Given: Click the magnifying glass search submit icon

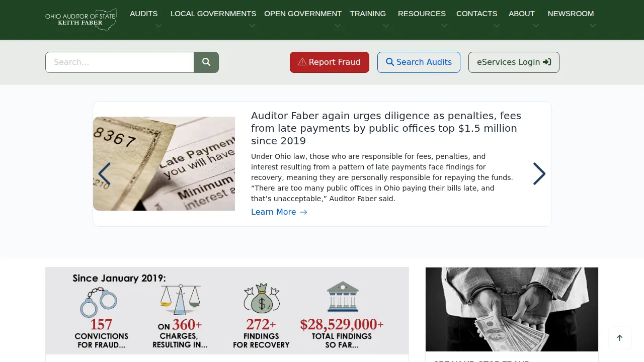Looking at the screenshot, I should pyautogui.click(x=206, y=62).
